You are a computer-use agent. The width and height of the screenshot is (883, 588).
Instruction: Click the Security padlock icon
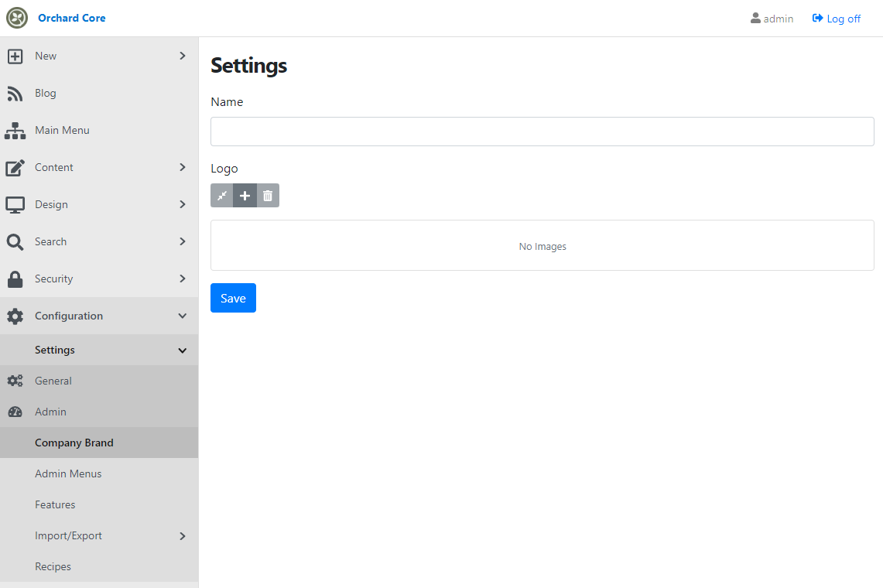[x=15, y=279]
